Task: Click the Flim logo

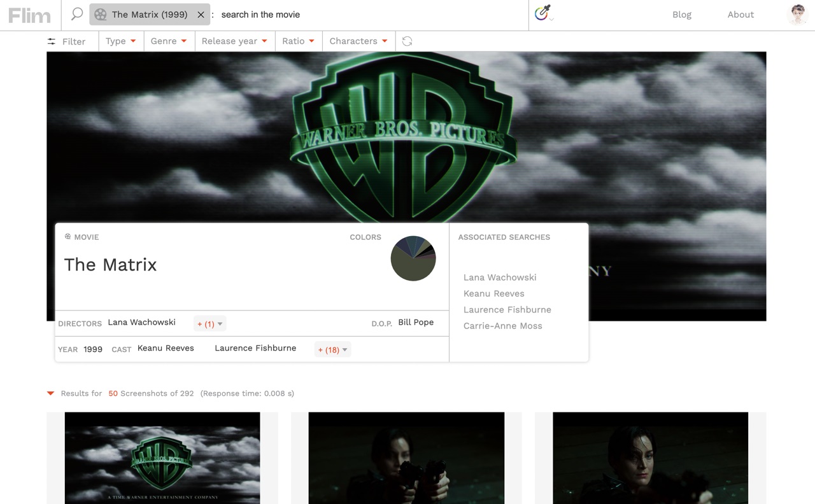Action: point(29,15)
